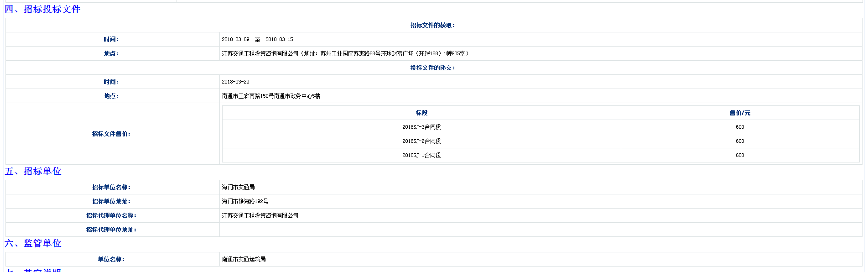Select the 2018SJ-1合同段 row entry
The height and width of the screenshot is (272, 868).
point(421,156)
